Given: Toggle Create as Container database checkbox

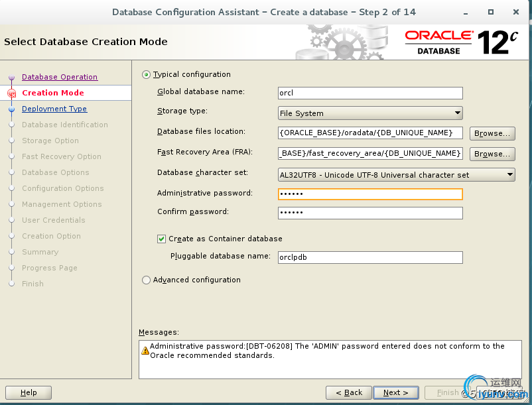Looking at the screenshot, I should (x=161, y=239).
